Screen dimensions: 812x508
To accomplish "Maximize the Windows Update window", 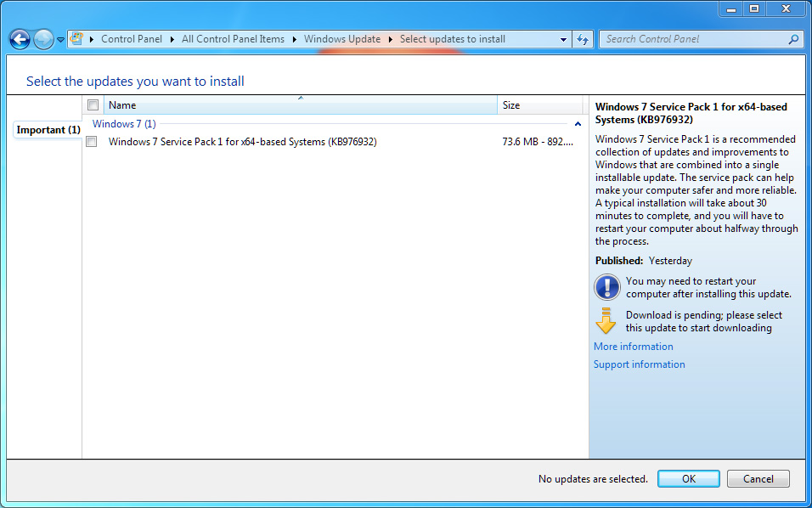I will [x=754, y=8].
